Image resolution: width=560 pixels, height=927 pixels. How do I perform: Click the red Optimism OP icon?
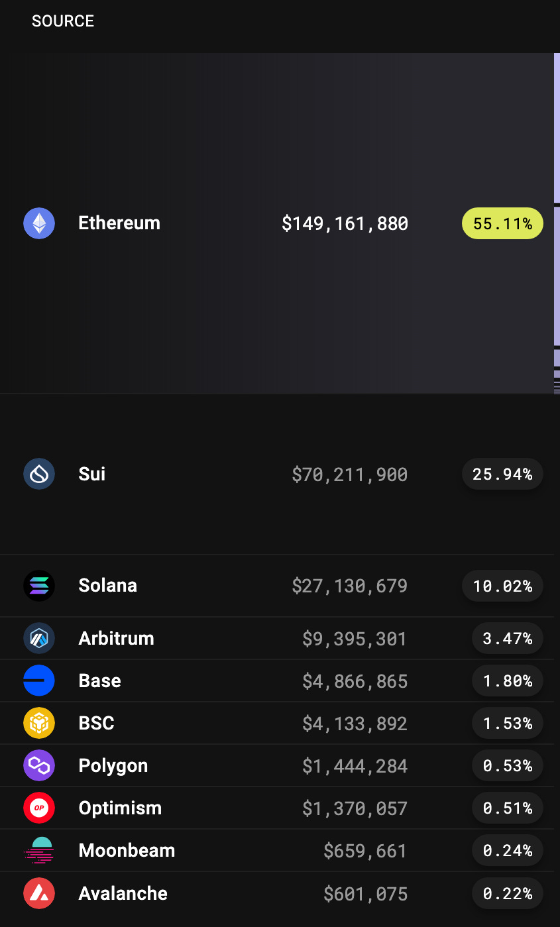tap(39, 808)
